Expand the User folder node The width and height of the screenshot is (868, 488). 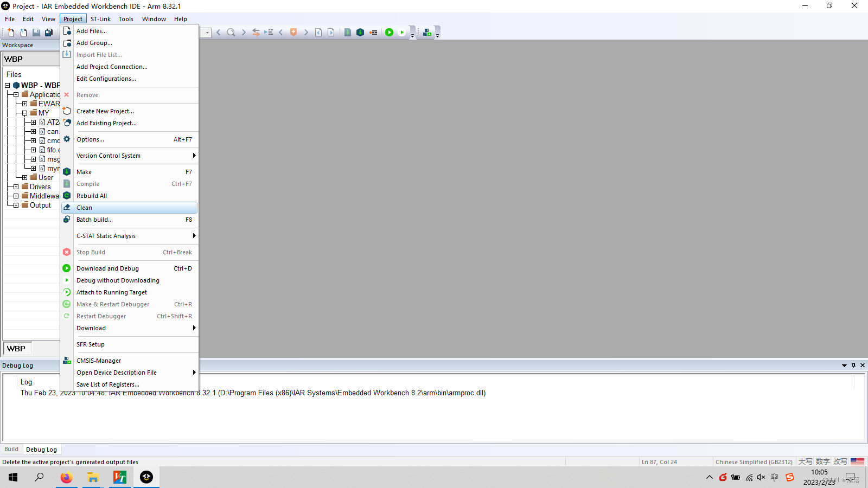[x=24, y=177]
